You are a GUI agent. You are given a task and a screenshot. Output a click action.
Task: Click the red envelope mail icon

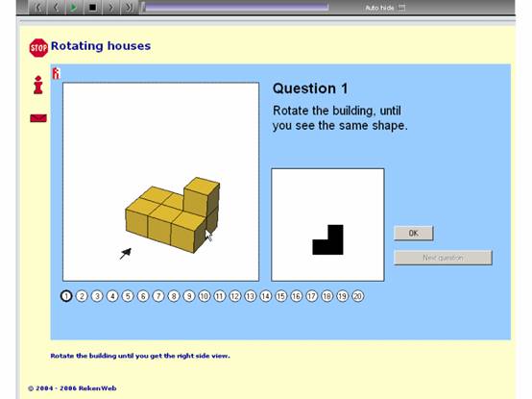[x=38, y=118]
